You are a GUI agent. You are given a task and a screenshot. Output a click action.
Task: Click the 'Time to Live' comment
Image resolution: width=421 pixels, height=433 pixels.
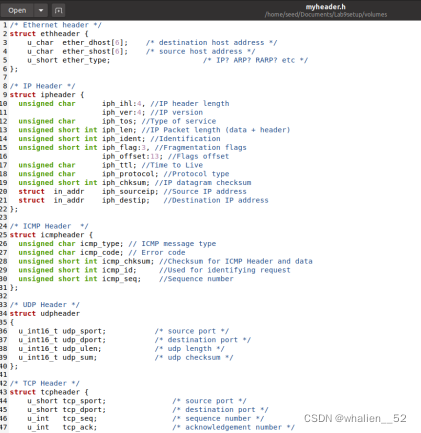[172, 165]
